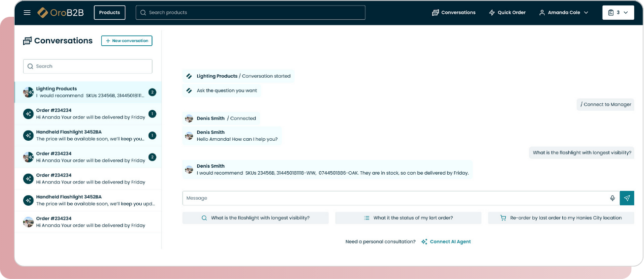Click the sparkle icon beside Connect AI Agent
This screenshot has width=644, height=279.
tap(424, 242)
